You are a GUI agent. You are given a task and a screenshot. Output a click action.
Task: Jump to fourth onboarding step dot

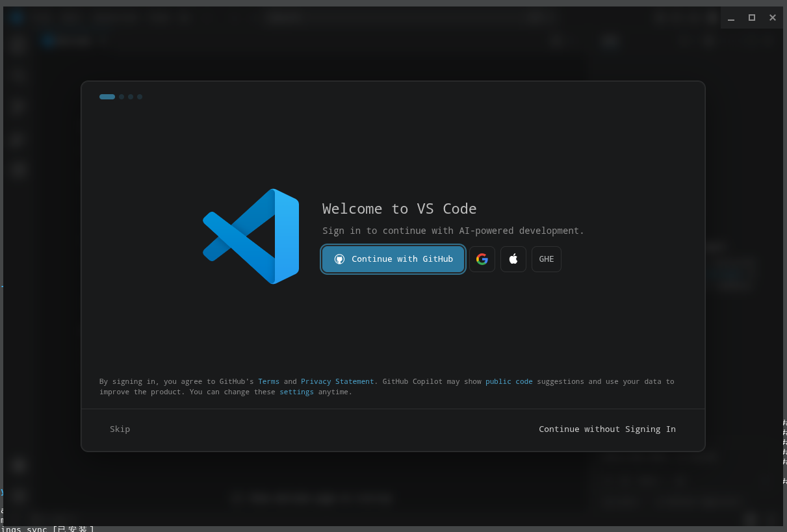coord(140,97)
